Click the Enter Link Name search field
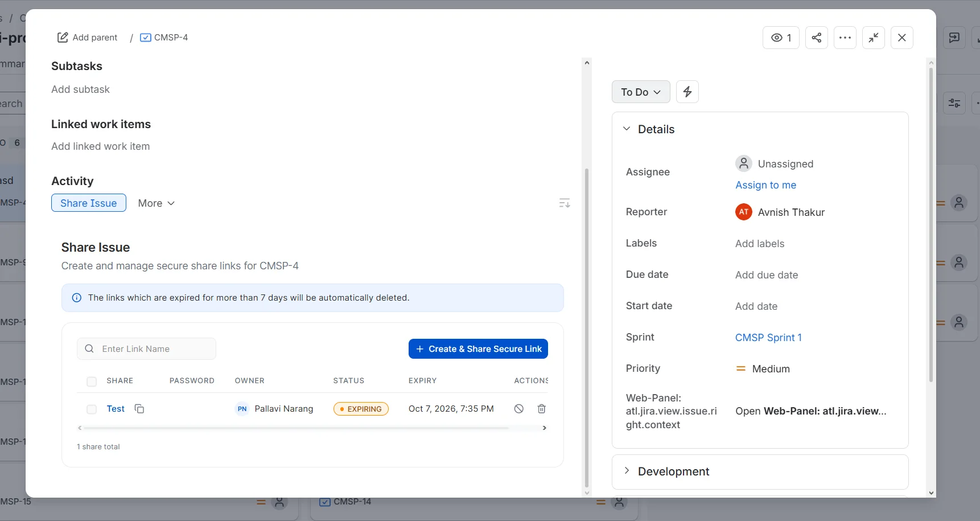Screen dimensions: 980x521 pyautogui.click(x=146, y=349)
